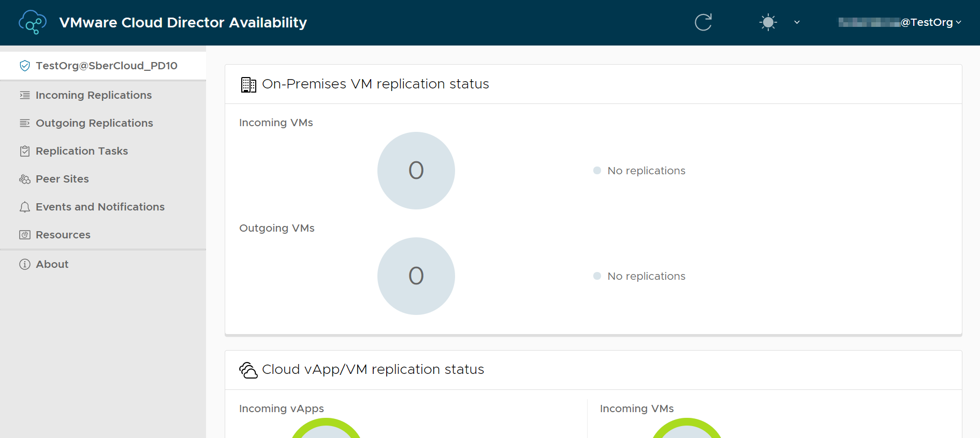The width and height of the screenshot is (980, 438).
Task: Expand the theme dropdown chevron
Action: pos(797,22)
